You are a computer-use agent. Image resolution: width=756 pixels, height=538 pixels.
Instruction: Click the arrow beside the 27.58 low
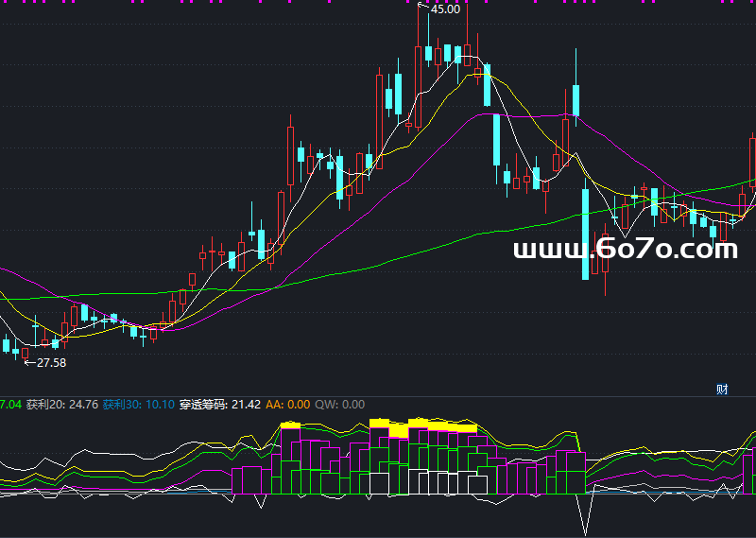[29, 361]
